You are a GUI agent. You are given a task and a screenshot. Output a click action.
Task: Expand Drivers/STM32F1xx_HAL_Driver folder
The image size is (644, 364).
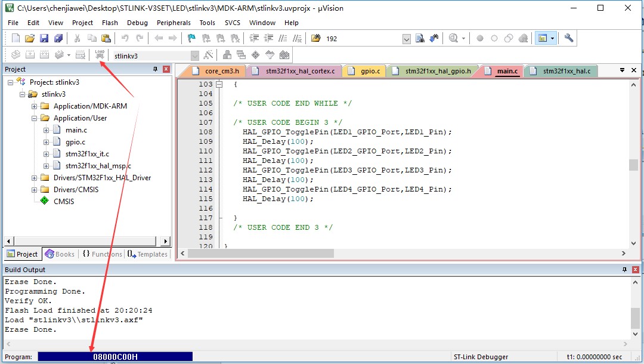pos(34,177)
